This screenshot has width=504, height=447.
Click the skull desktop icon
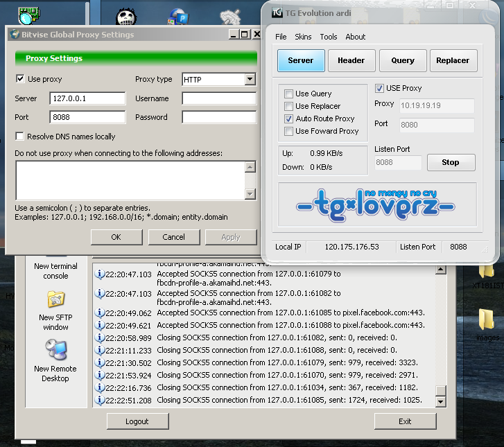(126, 17)
